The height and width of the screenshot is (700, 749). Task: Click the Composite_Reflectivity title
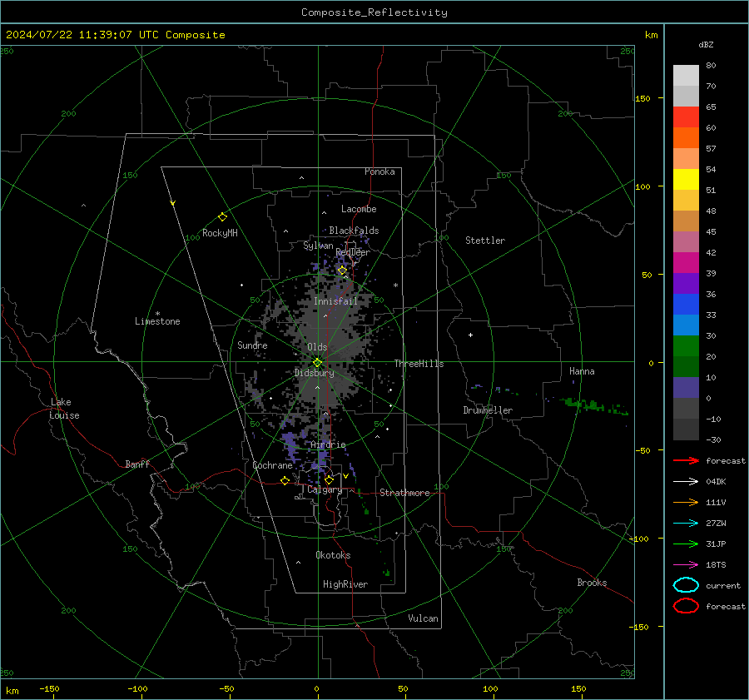[x=374, y=12]
